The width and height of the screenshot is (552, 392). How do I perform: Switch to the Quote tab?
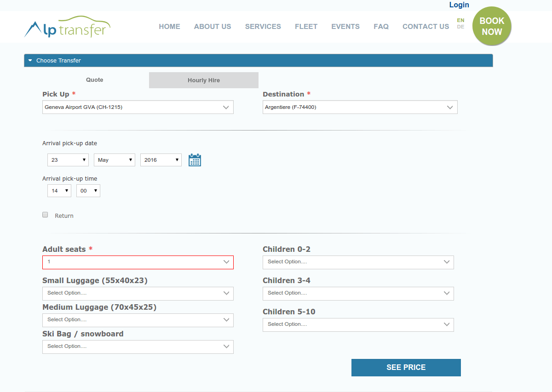point(95,80)
